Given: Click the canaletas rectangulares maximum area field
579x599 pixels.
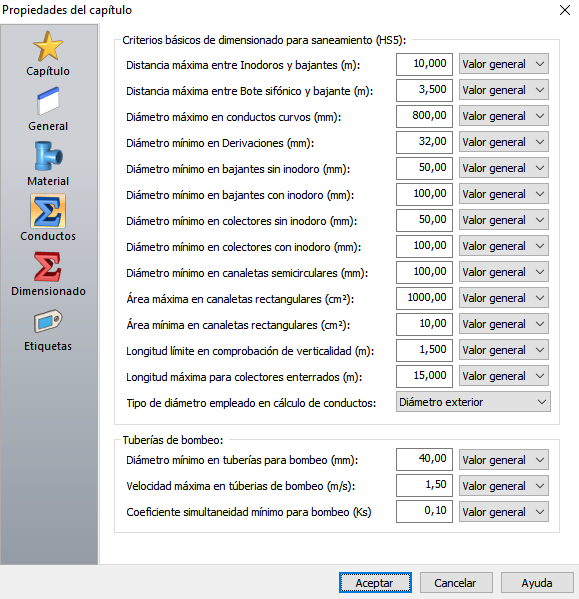Looking at the screenshot, I should pyautogui.click(x=424, y=298).
